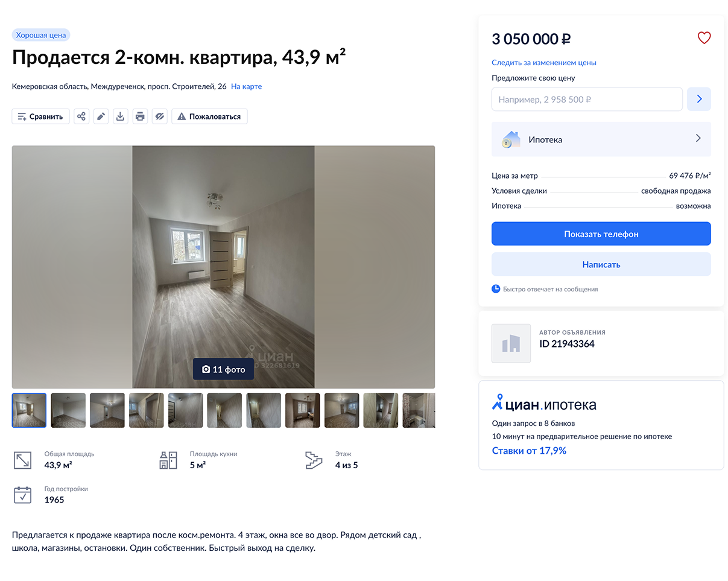Click Пожаловаться report button
This screenshot has width=728, height=581.
click(x=209, y=116)
